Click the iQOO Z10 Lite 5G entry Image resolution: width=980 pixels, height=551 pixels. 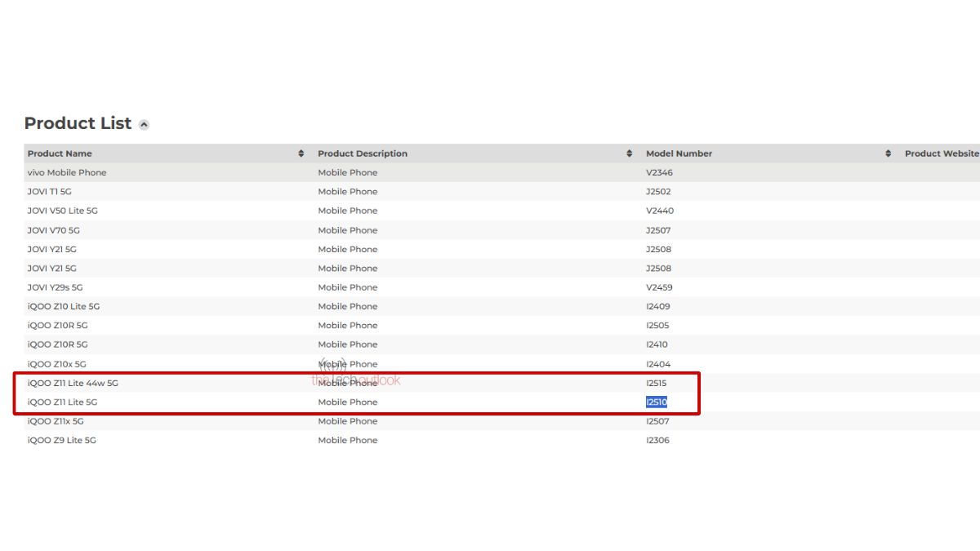64,307
